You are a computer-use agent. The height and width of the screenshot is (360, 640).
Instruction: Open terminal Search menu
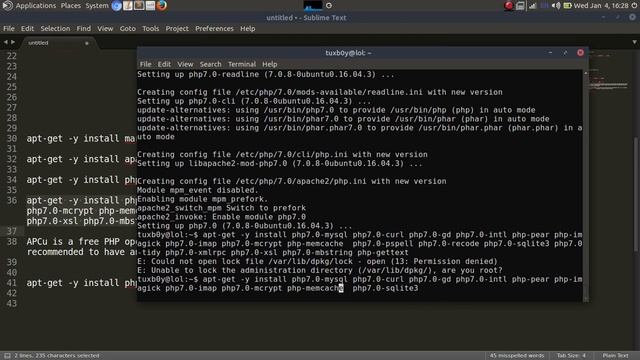[210, 64]
